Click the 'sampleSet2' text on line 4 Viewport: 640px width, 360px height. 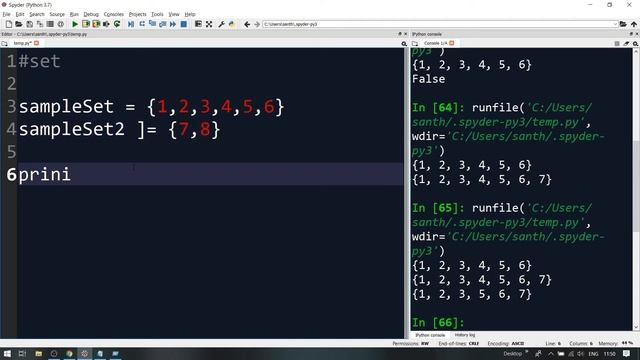[72, 129]
